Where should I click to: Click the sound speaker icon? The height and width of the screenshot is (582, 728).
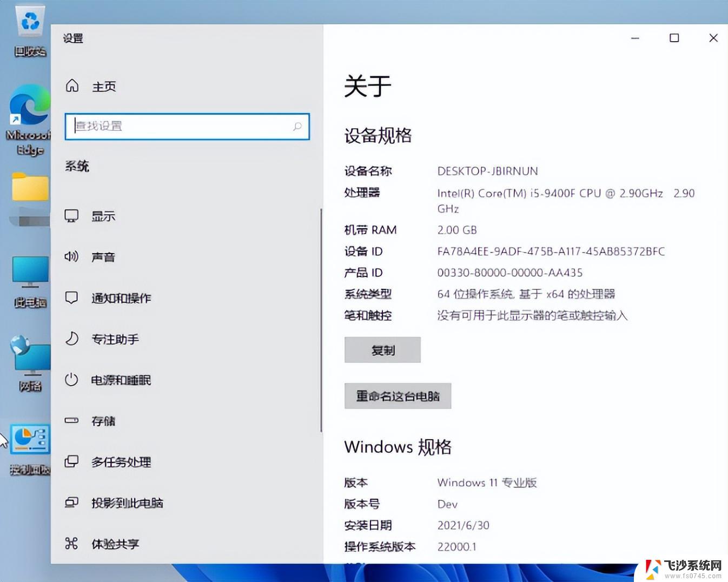coord(71,256)
